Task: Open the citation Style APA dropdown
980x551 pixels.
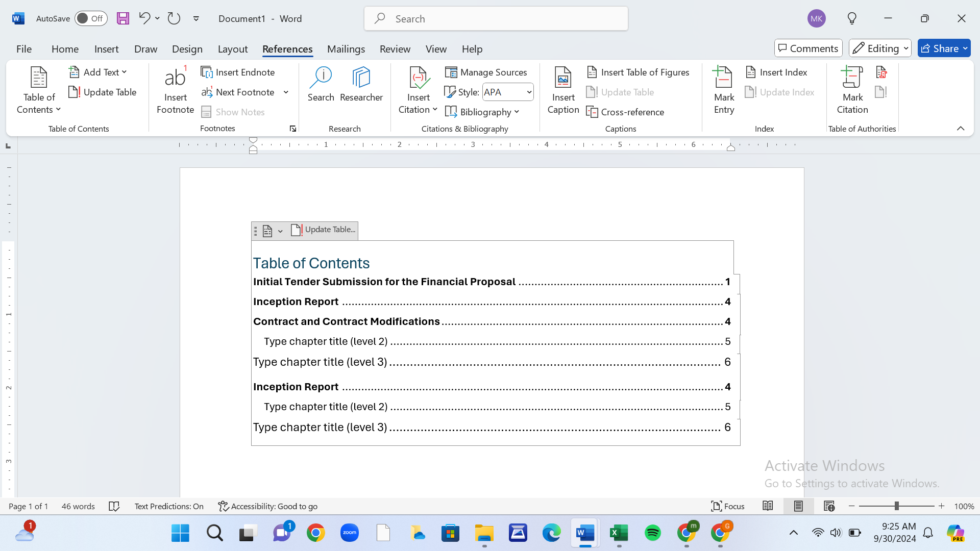Action: (x=508, y=92)
